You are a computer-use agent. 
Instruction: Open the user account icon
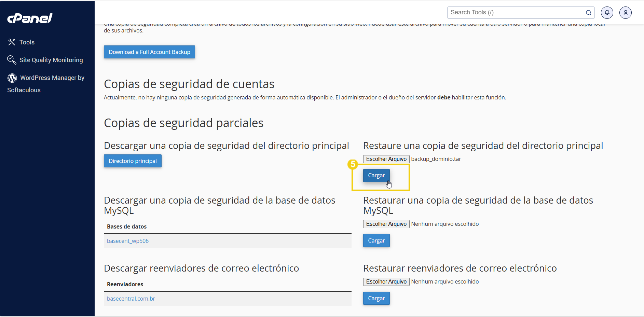click(626, 12)
